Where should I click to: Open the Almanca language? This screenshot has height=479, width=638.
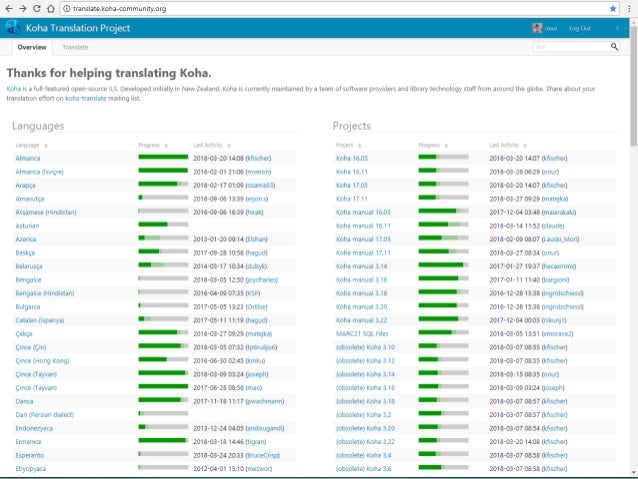(x=28, y=158)
